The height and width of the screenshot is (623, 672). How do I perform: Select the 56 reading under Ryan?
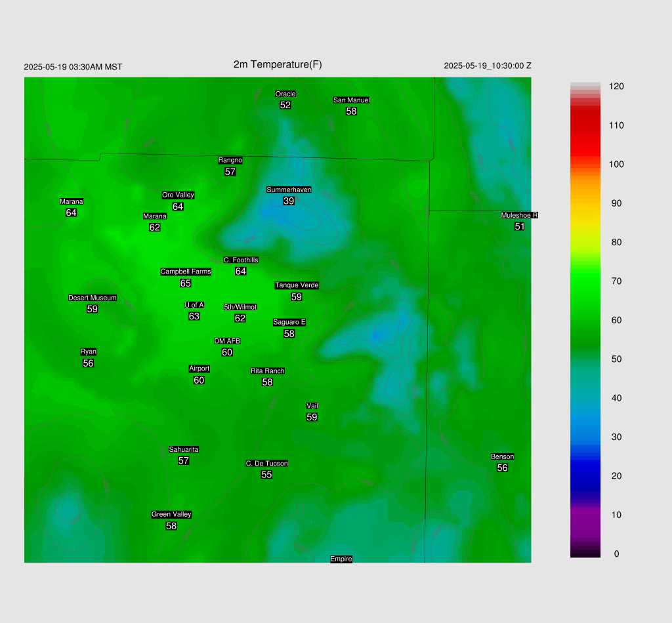click(89, 363)
